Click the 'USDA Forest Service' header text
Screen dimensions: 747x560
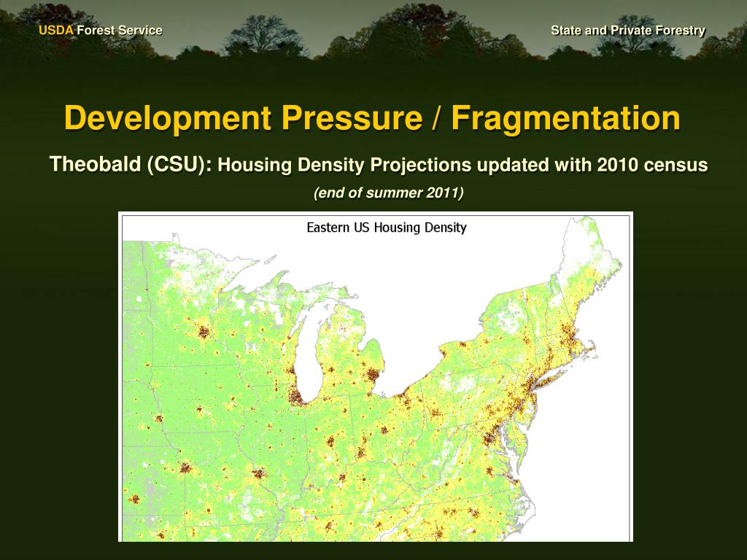pos(101,31)
